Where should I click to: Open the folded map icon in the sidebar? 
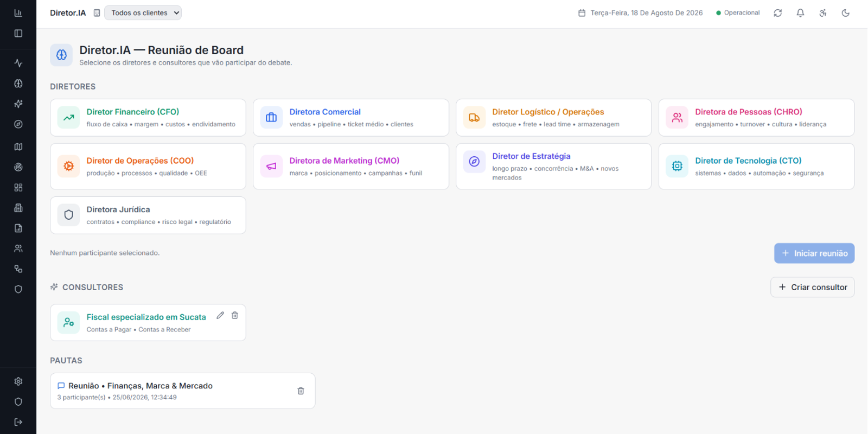coord(18,146)
